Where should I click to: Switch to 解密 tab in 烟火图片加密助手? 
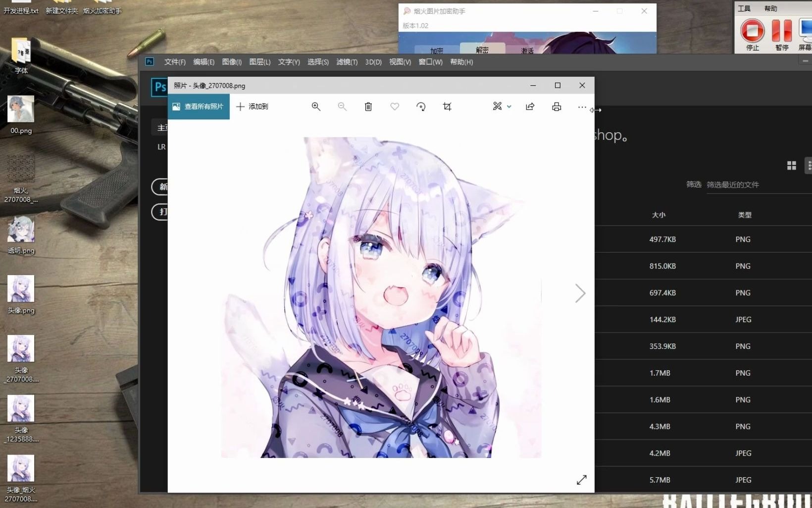pyautogui.click(x=482, y=49)
